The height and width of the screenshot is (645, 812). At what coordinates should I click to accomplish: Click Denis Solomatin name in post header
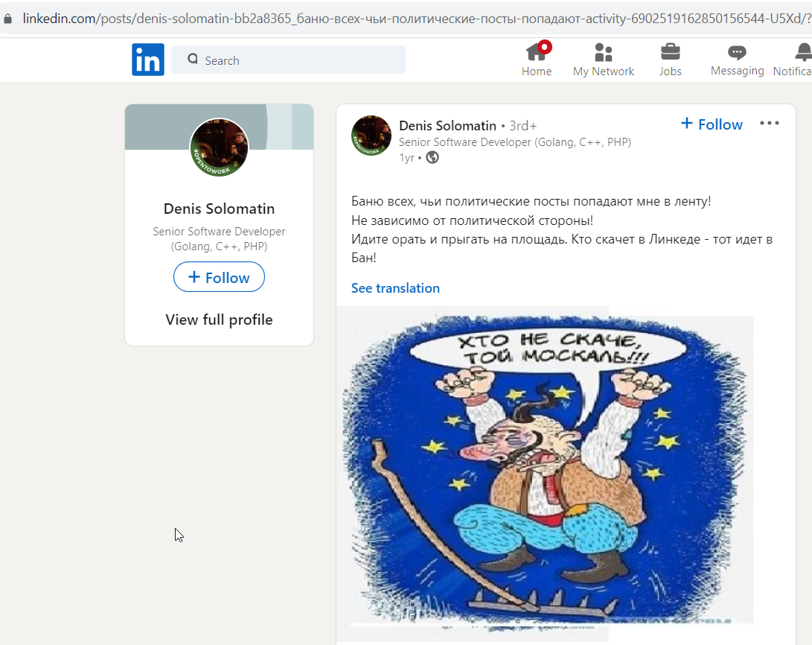tap(447, 126)
